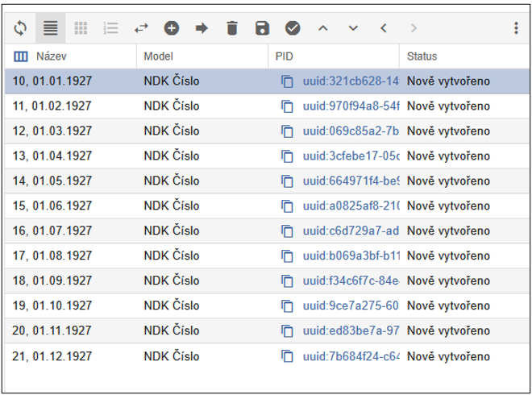
Task: Move item up with chevron up
Action: click(323, 28)
